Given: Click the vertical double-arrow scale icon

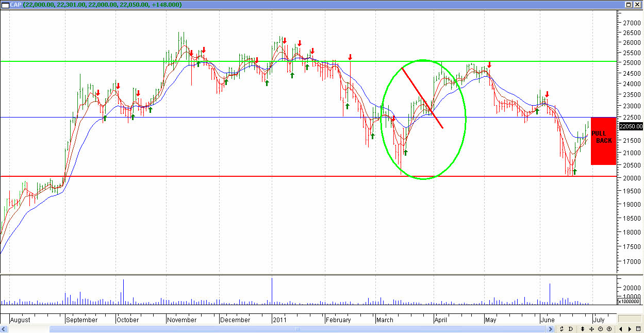Looking at the screenshot, I should [583, 329].
